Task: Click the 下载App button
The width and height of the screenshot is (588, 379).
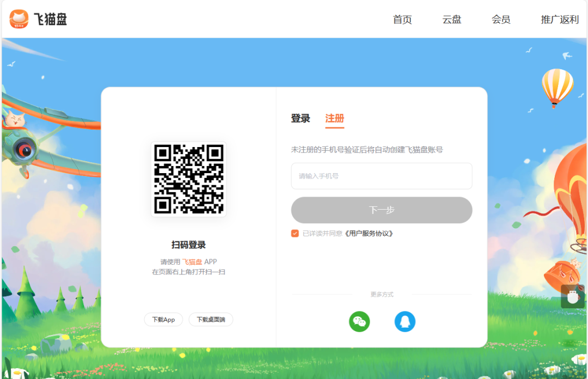Action: [x=163, y=319]
